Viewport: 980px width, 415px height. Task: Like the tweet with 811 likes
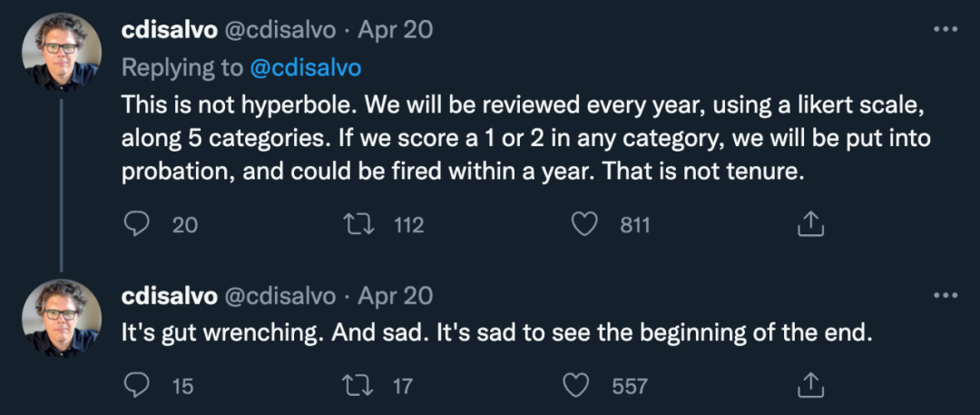click(587, 224)
